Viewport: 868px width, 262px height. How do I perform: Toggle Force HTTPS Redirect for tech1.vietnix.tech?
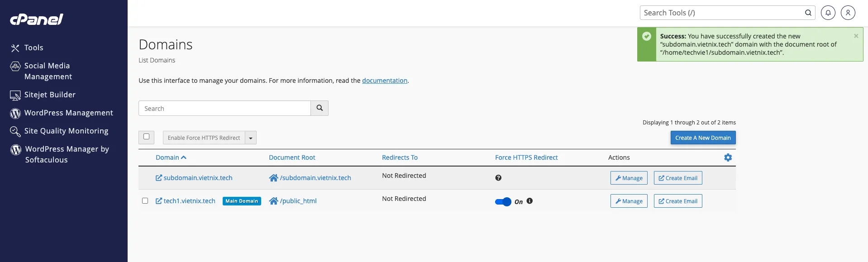(503, 202)
